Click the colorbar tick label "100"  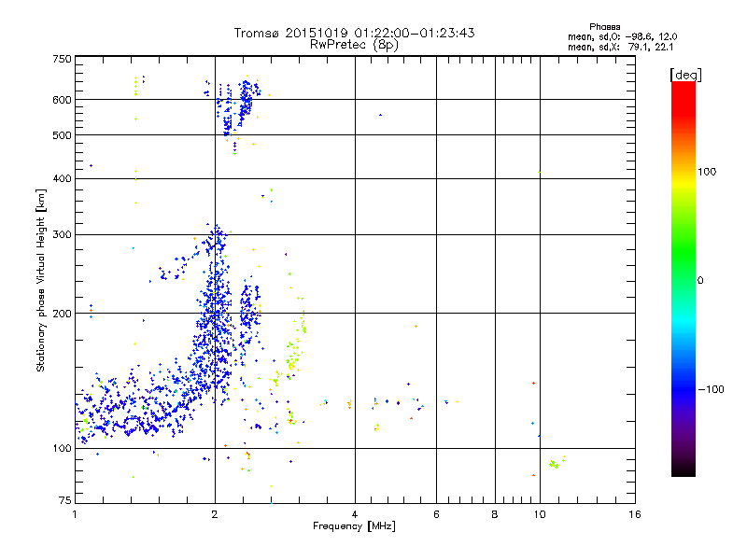coord(707,172)
